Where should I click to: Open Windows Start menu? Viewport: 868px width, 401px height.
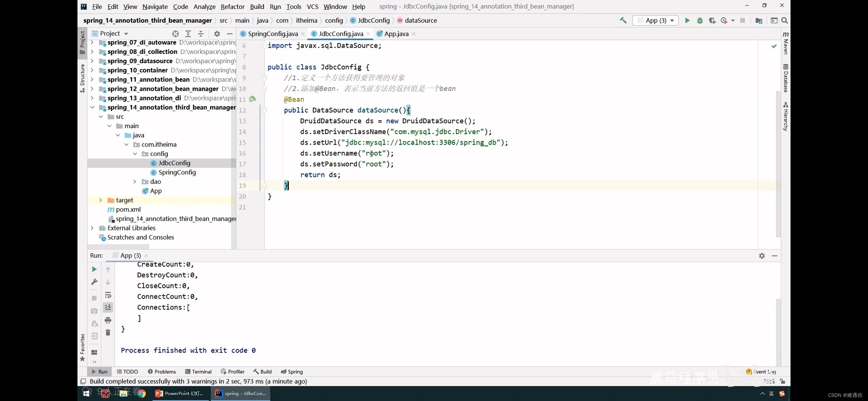point(86,393)
